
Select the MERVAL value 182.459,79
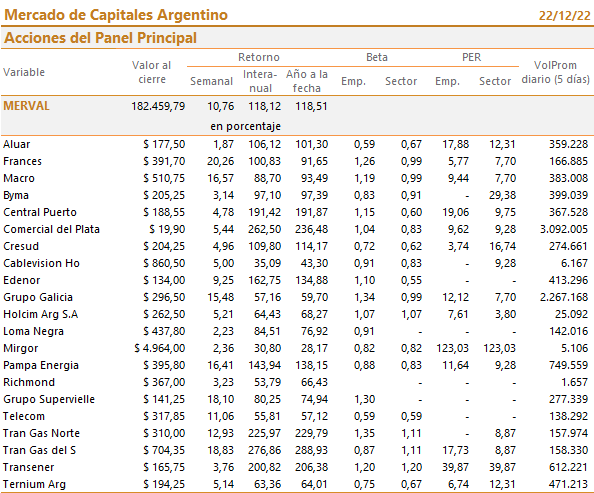pos(158,106)
